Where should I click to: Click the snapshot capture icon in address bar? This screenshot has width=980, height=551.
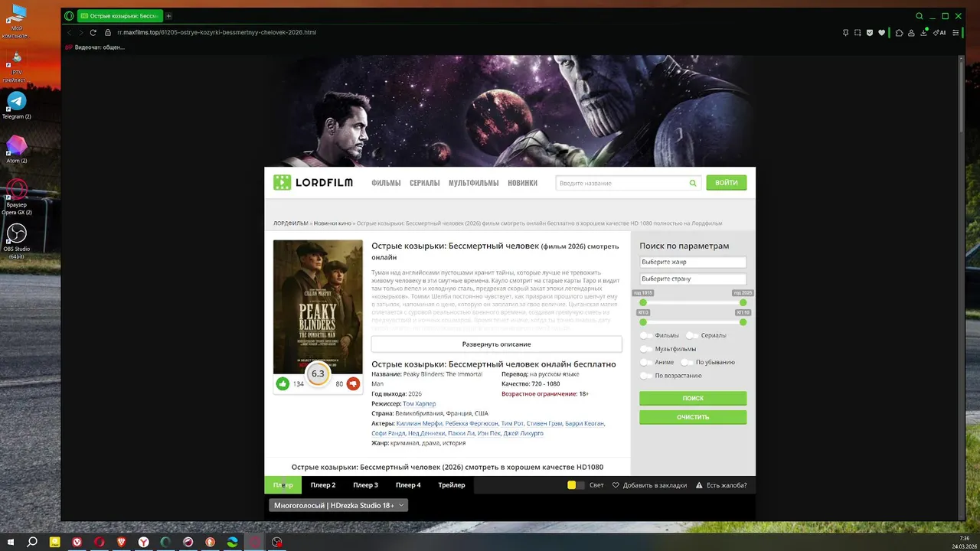(857, 33)
